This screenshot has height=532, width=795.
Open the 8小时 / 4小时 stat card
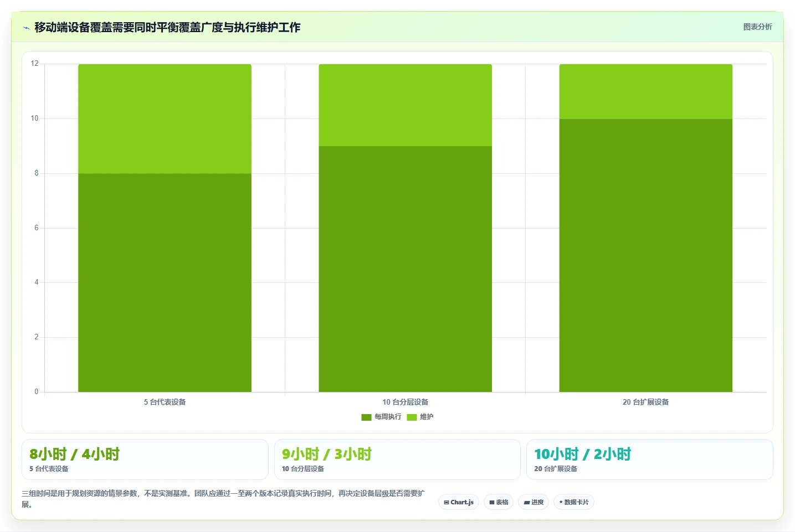(x=145, y=459)
